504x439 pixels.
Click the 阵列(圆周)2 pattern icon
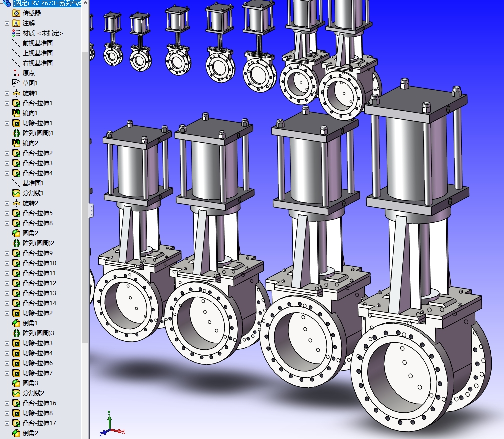pyautogui.click(x=16, y=243)
